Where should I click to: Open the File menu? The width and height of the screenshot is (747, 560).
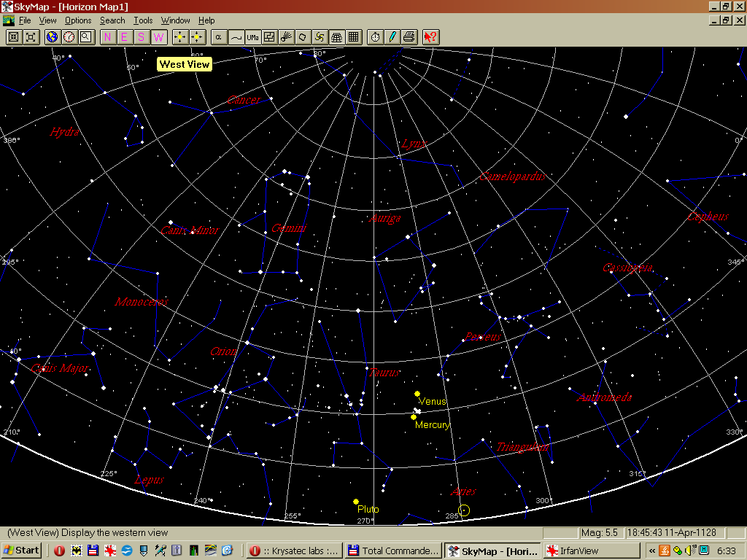(25, 20)
